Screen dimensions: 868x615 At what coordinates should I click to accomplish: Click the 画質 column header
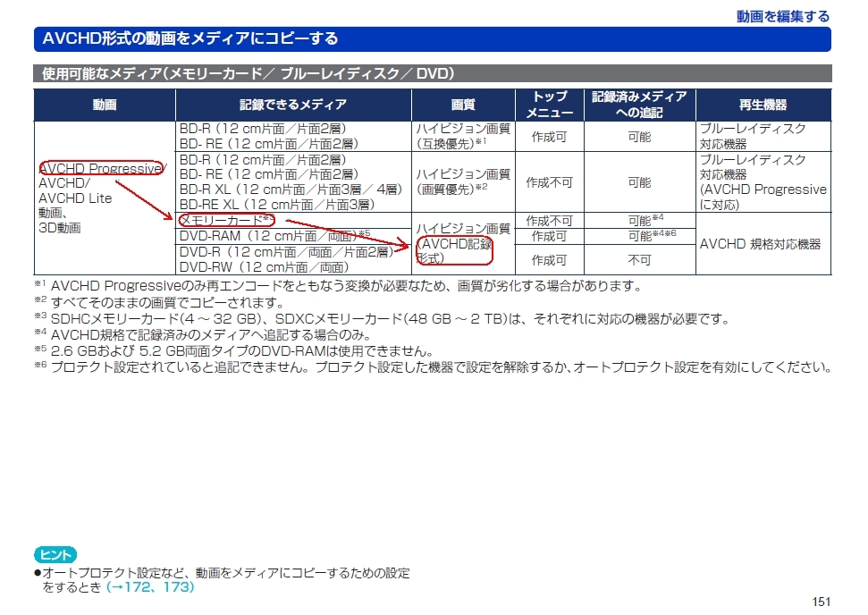463,105
